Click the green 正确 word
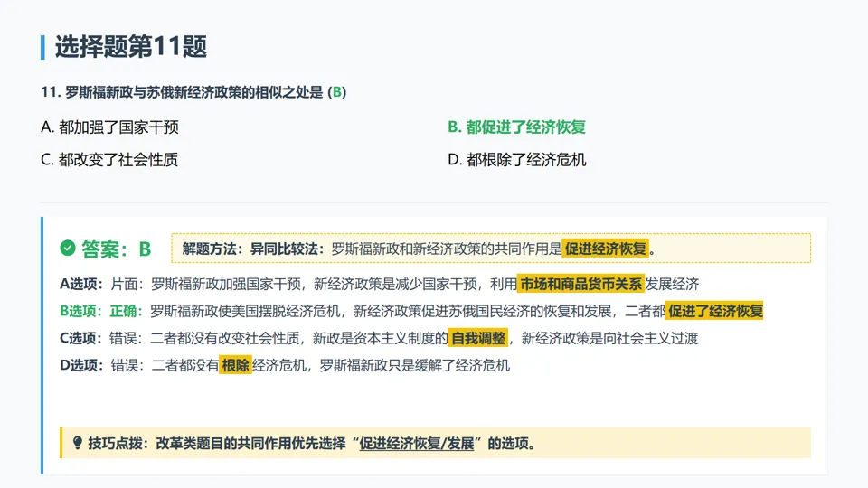 pyautogui.click(x=123, y=311)
